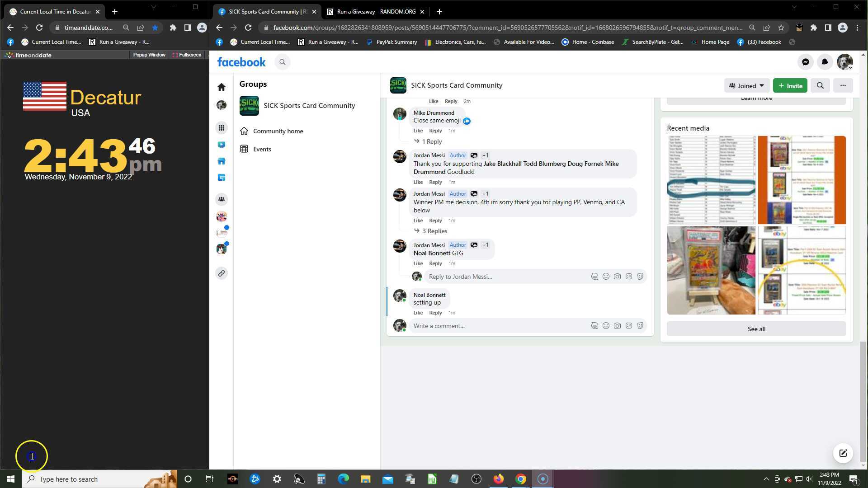Select Community home menu item
Viewport: 868px width, 488px height.
click(278, 131)
